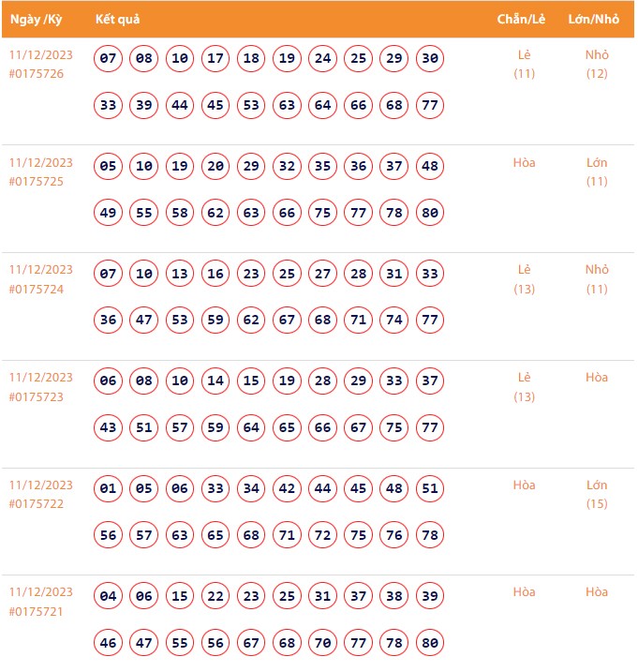Open draw #0175725 details

[37, 182]
